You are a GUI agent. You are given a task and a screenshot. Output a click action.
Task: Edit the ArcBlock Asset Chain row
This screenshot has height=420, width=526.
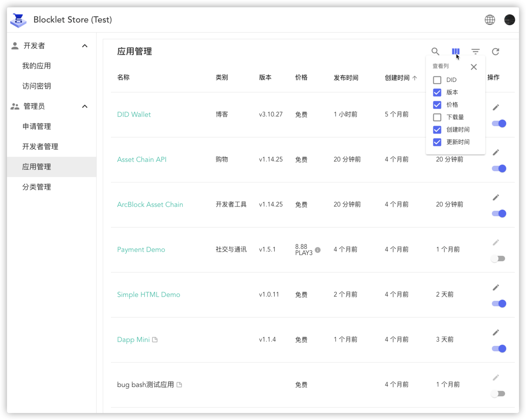pos(496,197)
